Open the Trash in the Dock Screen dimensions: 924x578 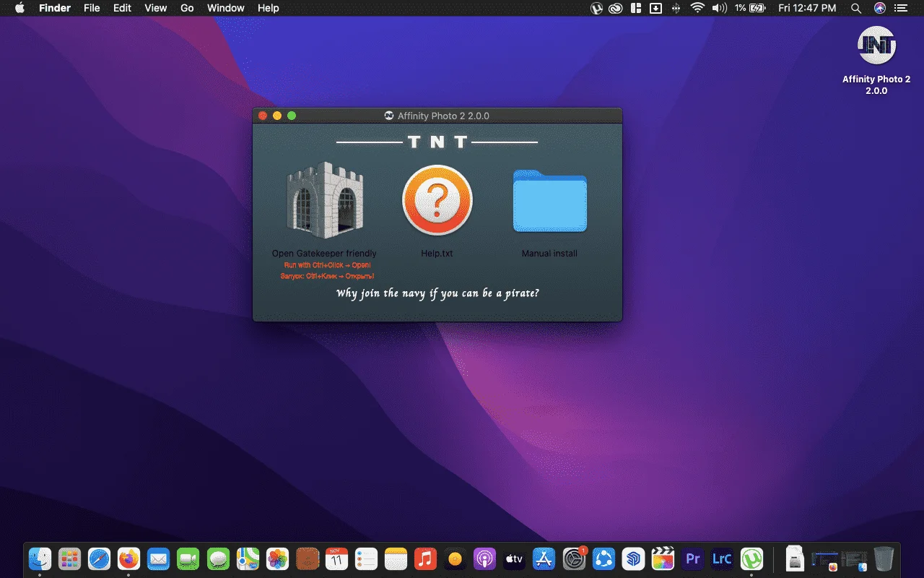click(x=884, y=558)
